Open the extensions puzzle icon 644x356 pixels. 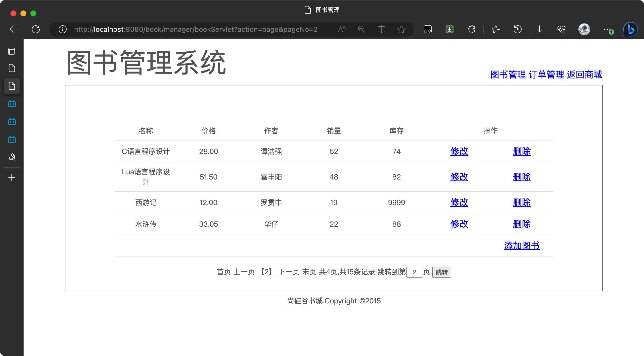471,29
